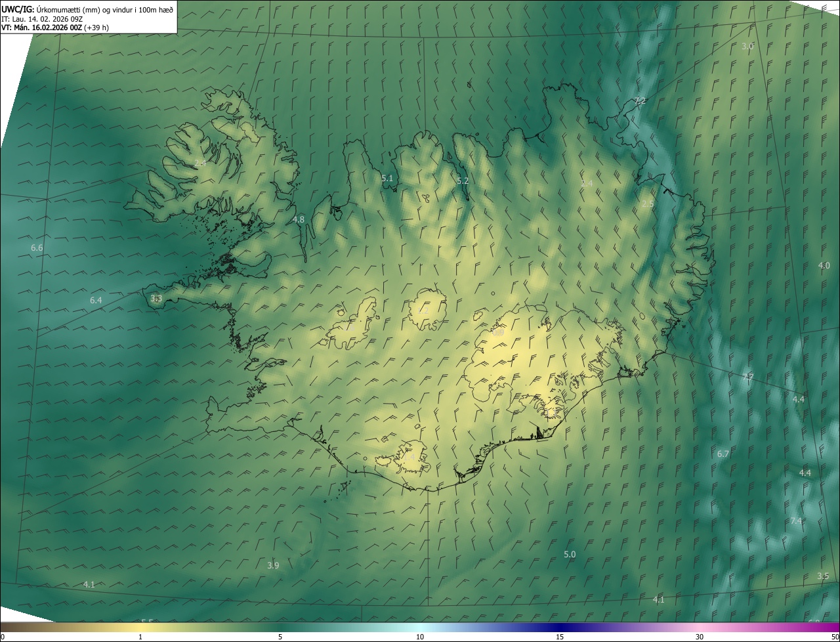Click the 5.1 value on north coast
The image size is (840, 642).
(387, 178)
